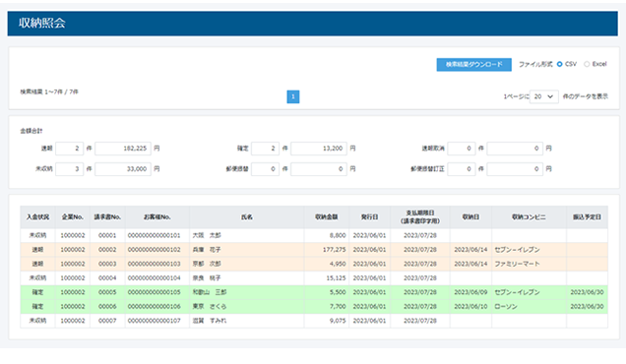Click the name 東京 さくら
The width and height of the screenshot is (626, 364).
pos(210,307)
